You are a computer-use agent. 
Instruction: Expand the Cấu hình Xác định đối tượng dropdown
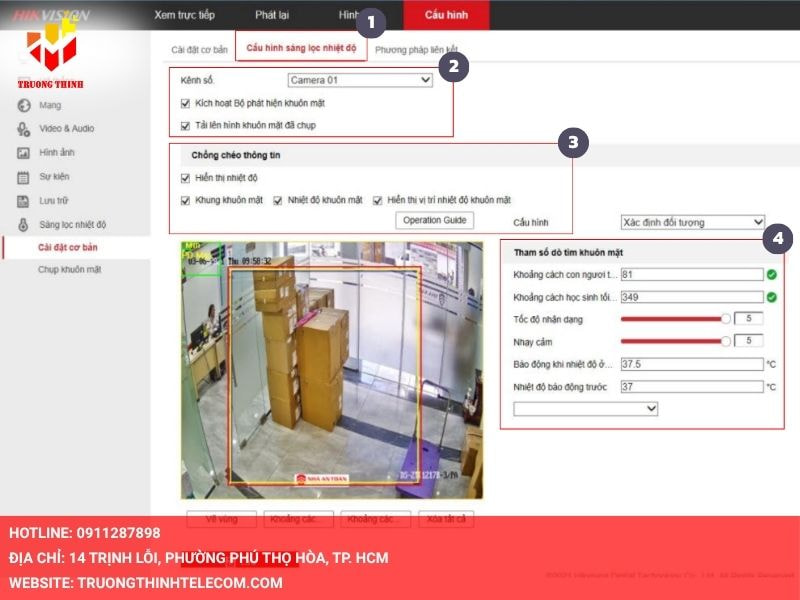692,220
